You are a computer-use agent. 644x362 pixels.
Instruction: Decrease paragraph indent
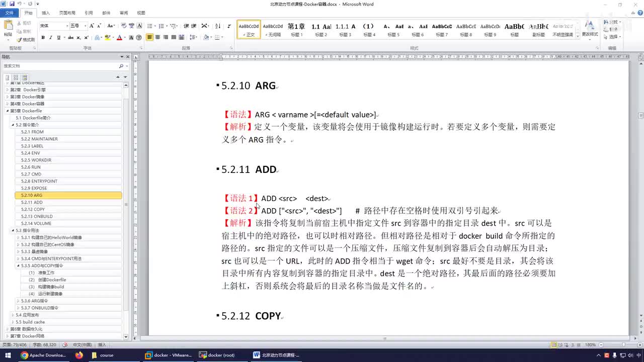coord(186,26)
